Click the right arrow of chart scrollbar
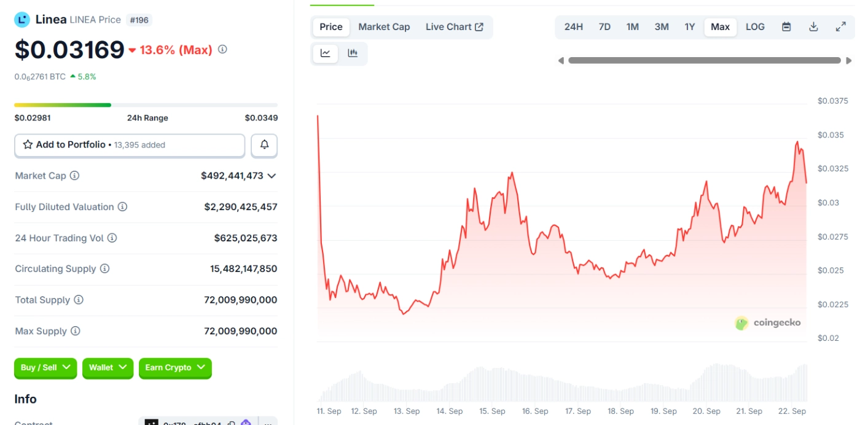Screen dimensions: 868x425 (849, 60)
